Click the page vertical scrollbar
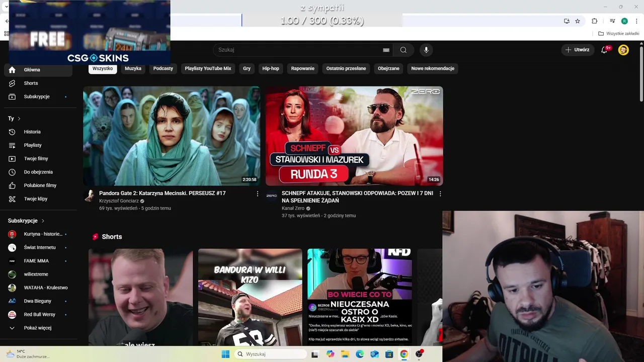This screenshot has height=362, width=644. pyautogui.click(x=641, y=73)
